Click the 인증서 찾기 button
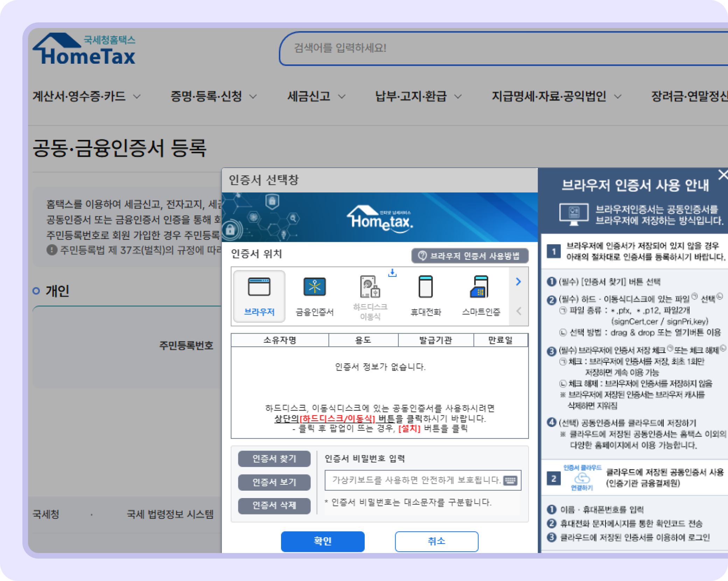 pos(274,459)
